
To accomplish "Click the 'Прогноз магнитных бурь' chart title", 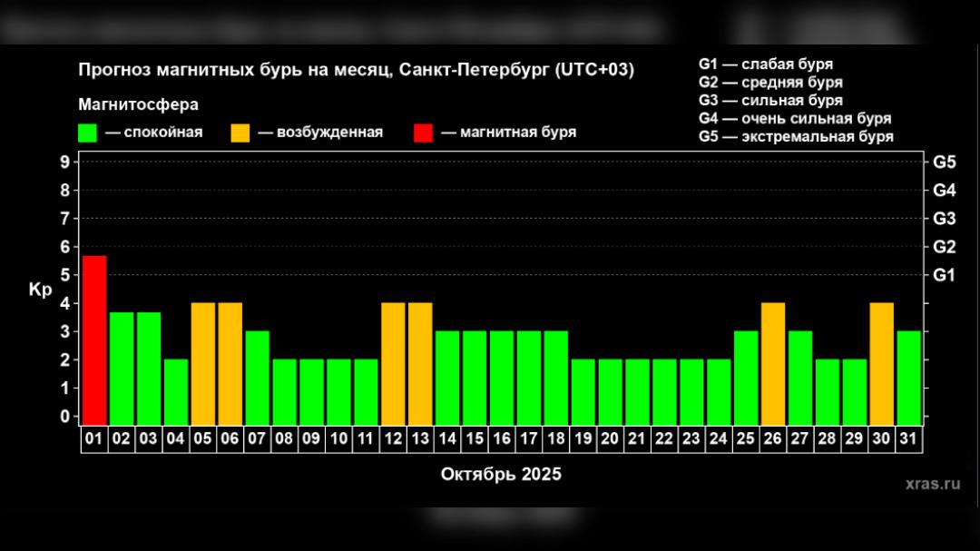I will click(x=356, y=71).
